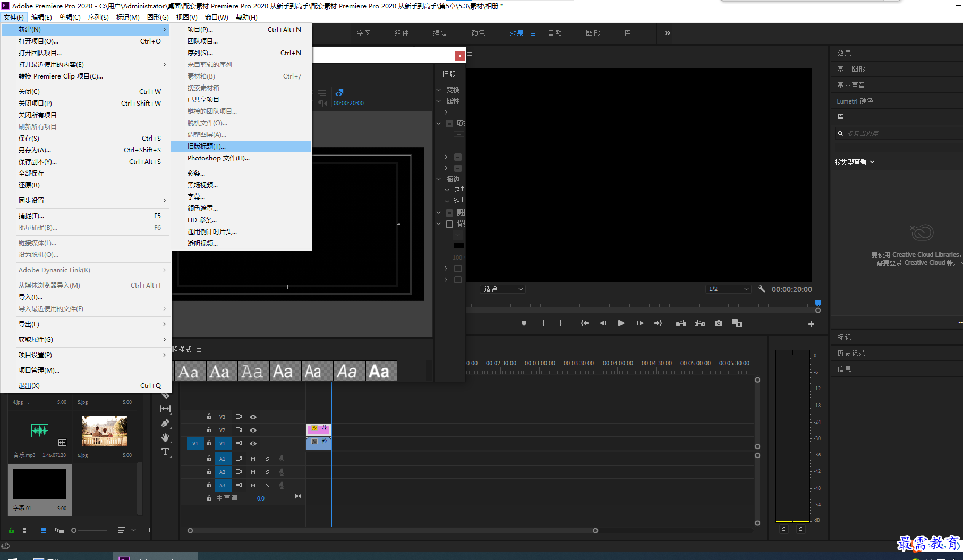Select the Hand tool

click(165, 437)
